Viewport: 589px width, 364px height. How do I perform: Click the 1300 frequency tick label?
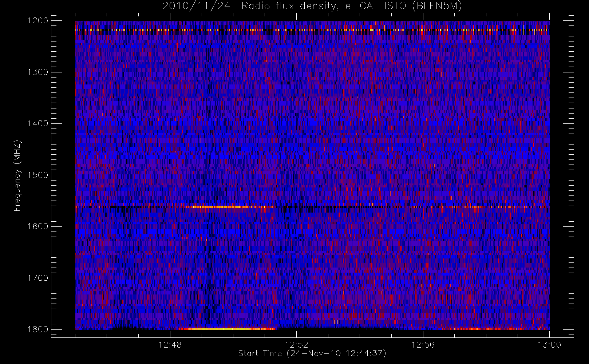point(38,72)
